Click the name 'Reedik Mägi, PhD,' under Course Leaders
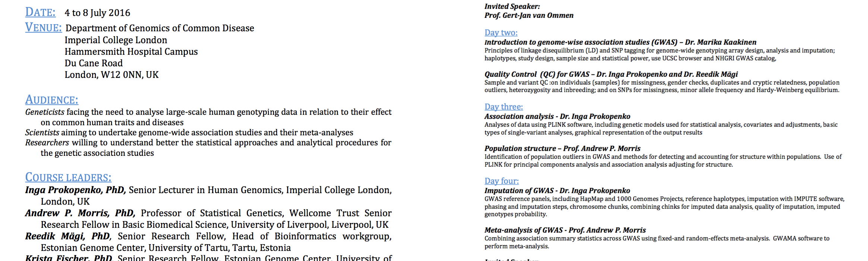868x261 pixels. click(68, 236)
